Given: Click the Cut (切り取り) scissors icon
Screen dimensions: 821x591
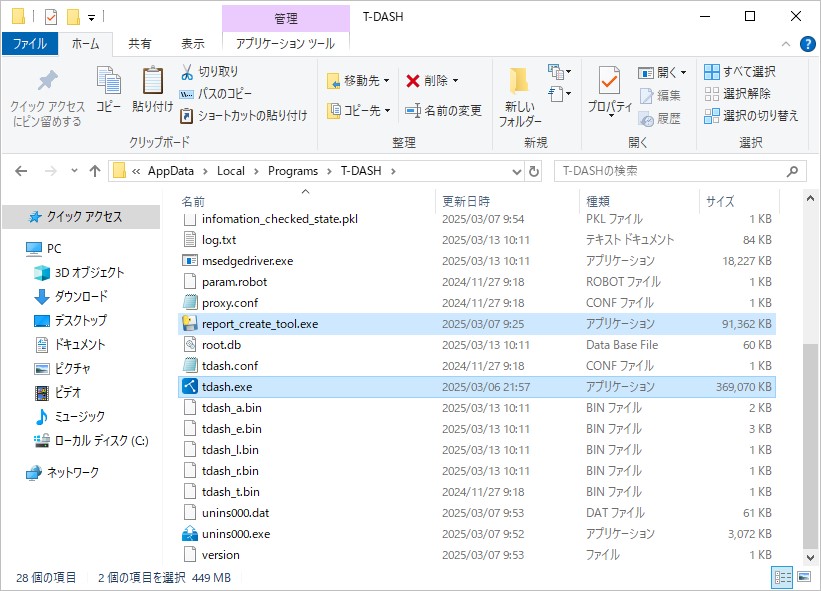Looking at the screenshot, I should (x=187, y=72).
